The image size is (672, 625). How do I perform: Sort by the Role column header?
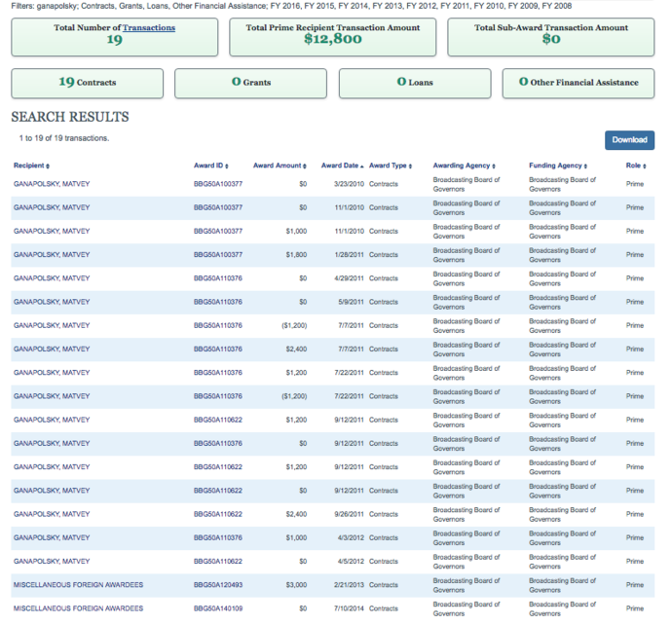coord(636,165)
